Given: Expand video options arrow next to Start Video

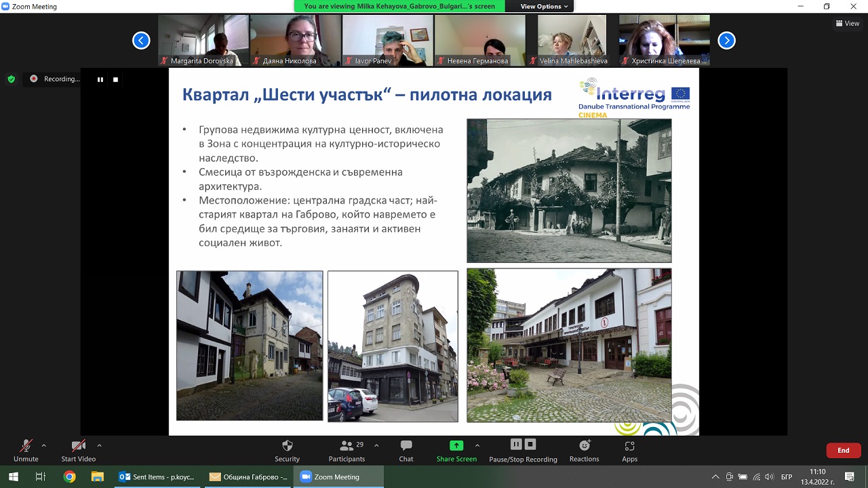Looking at the screenshot, I should (99, 446).
